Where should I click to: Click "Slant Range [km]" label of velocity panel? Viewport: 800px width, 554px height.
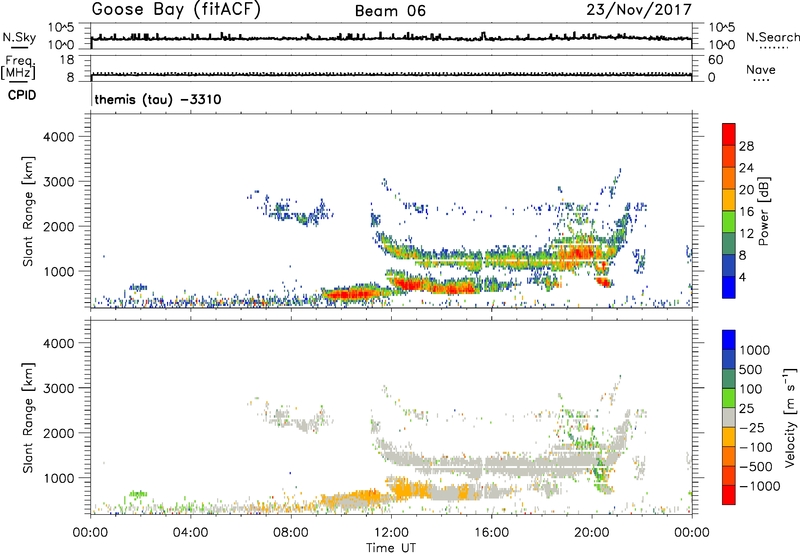pyautogui.click(x=28, y=418)
